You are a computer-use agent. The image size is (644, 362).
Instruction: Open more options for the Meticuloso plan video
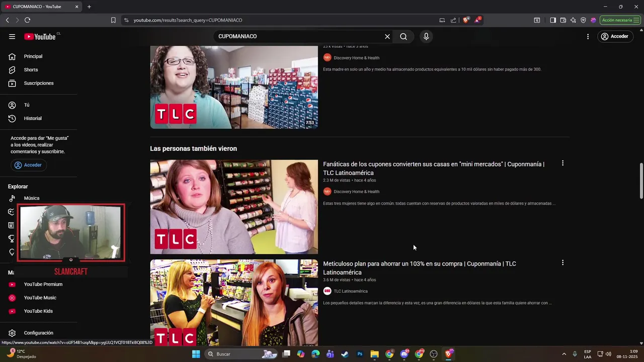[562, 263]
